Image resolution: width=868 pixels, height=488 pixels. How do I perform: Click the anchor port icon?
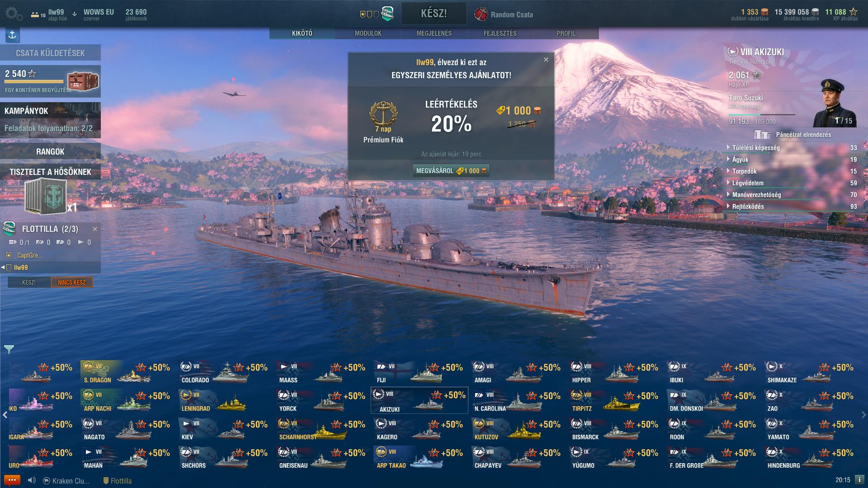click(12, 35)
